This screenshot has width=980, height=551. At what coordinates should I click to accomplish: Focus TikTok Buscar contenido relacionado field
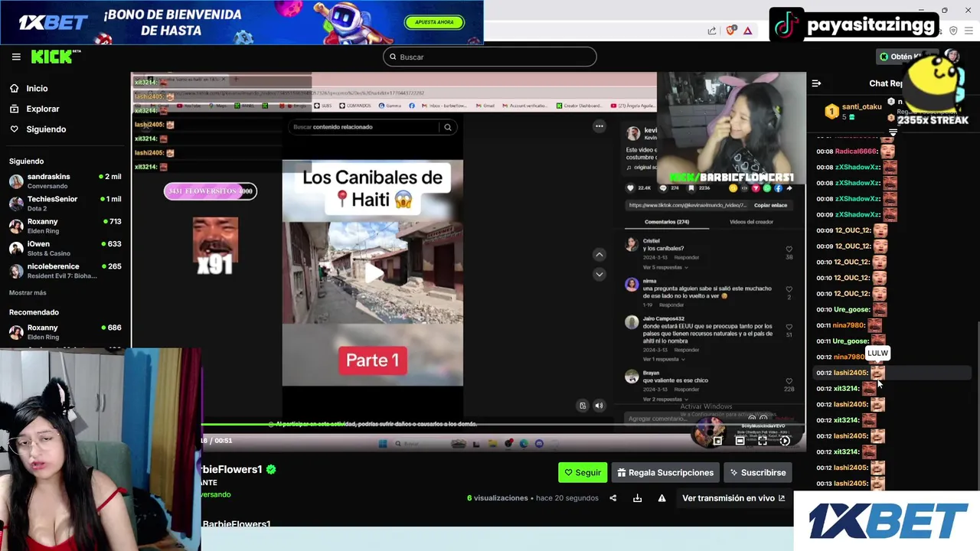point(364,127)
